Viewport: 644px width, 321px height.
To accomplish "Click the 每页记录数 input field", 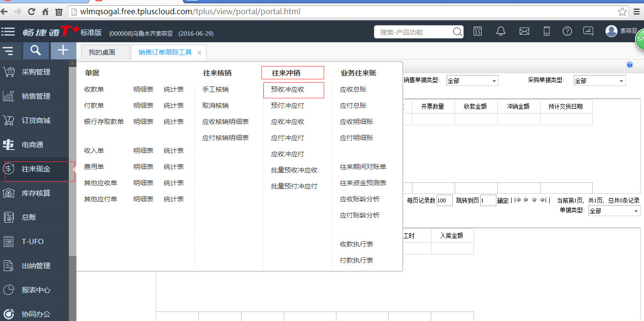I will (x=445, y=200).
